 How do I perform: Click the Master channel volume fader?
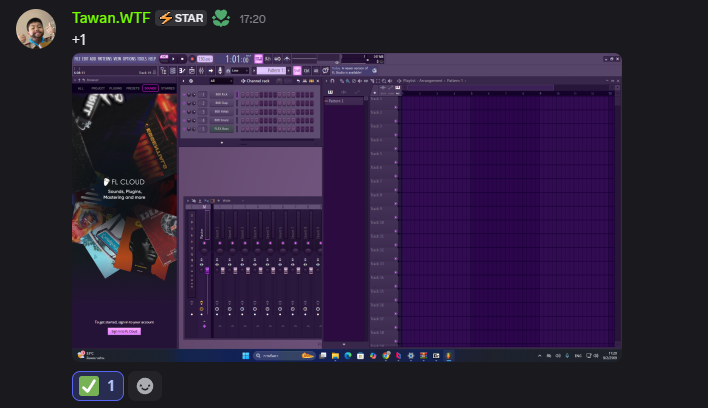coord(207,268)
